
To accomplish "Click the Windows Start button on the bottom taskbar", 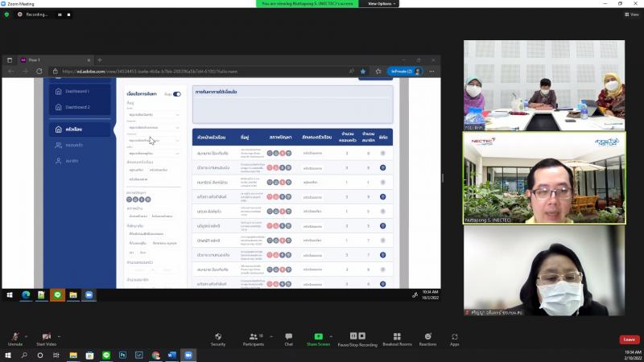I will (x=8, y=355).
